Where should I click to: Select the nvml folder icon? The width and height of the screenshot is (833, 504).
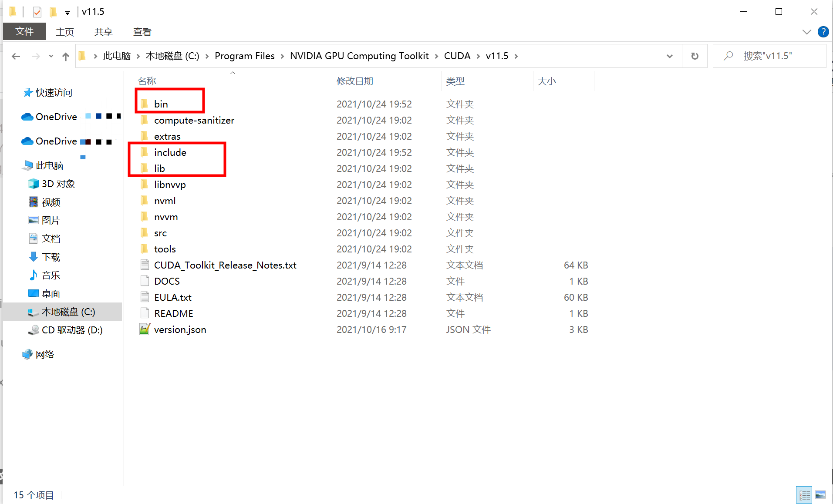point(144,200)
